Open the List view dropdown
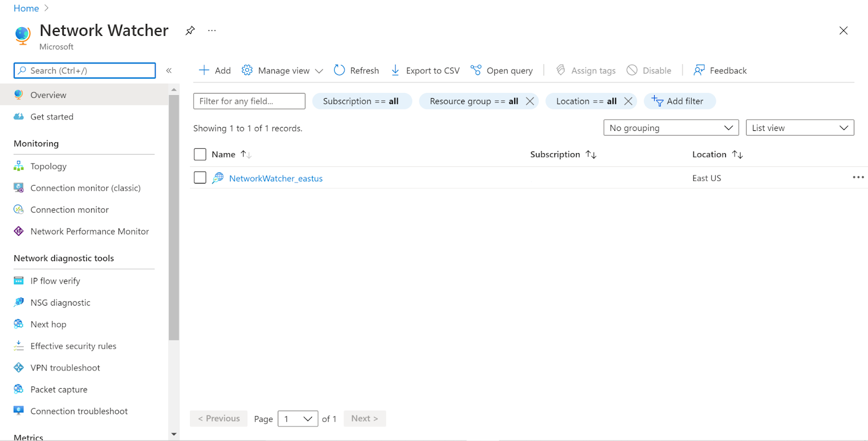 coord(799,128)
